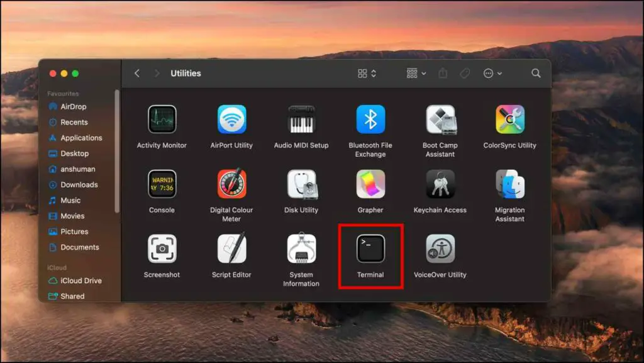Navigate back using the back arrow
Image resolution: width=644 pixels, height=363 pixels.
pos(136,73)
